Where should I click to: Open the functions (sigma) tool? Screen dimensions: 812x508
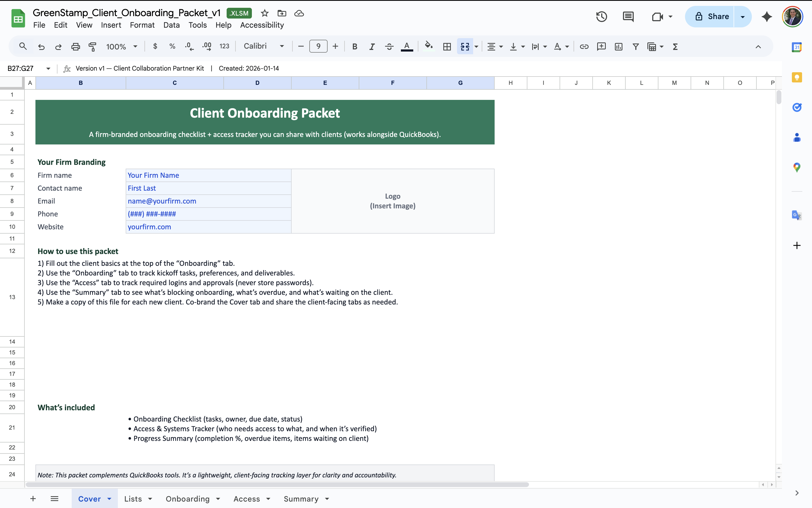(675, 46)
